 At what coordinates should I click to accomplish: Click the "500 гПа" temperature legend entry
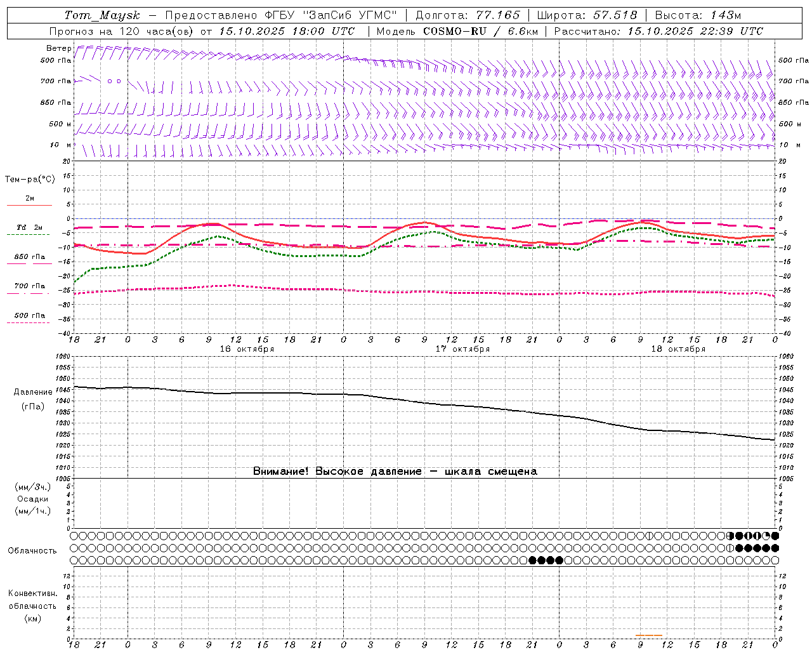(30, 315)
